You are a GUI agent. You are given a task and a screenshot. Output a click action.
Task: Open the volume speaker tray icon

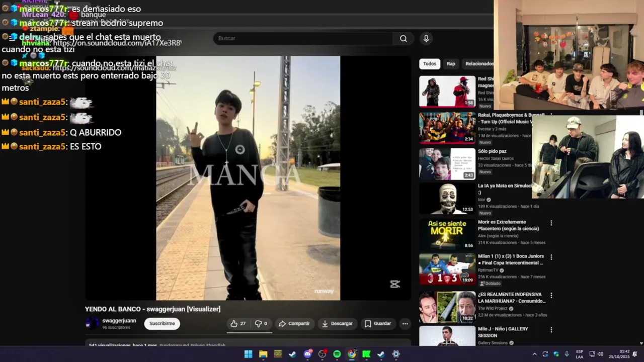(600, 354)
